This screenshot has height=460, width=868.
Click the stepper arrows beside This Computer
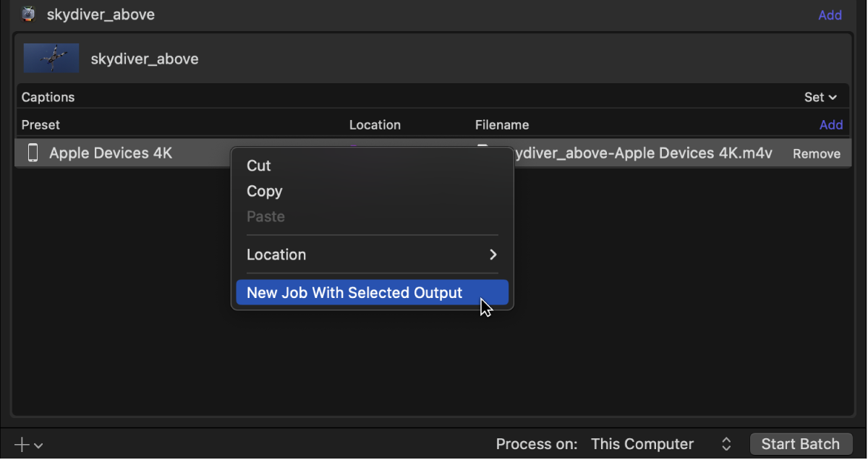726,444
